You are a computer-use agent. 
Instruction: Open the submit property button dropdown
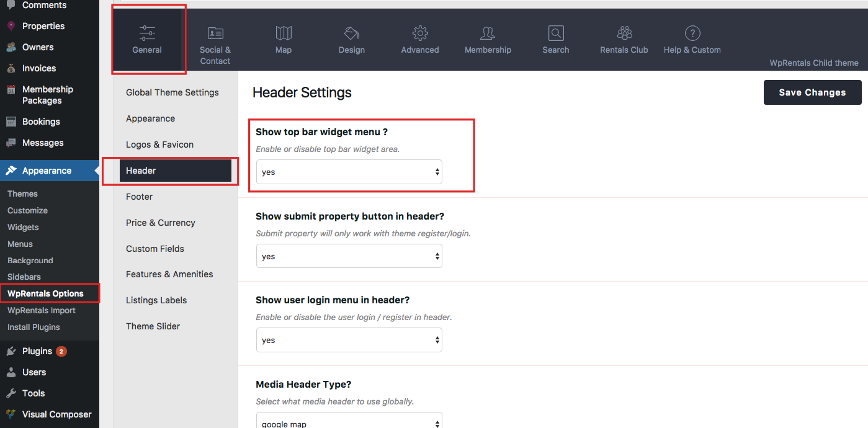349,256
